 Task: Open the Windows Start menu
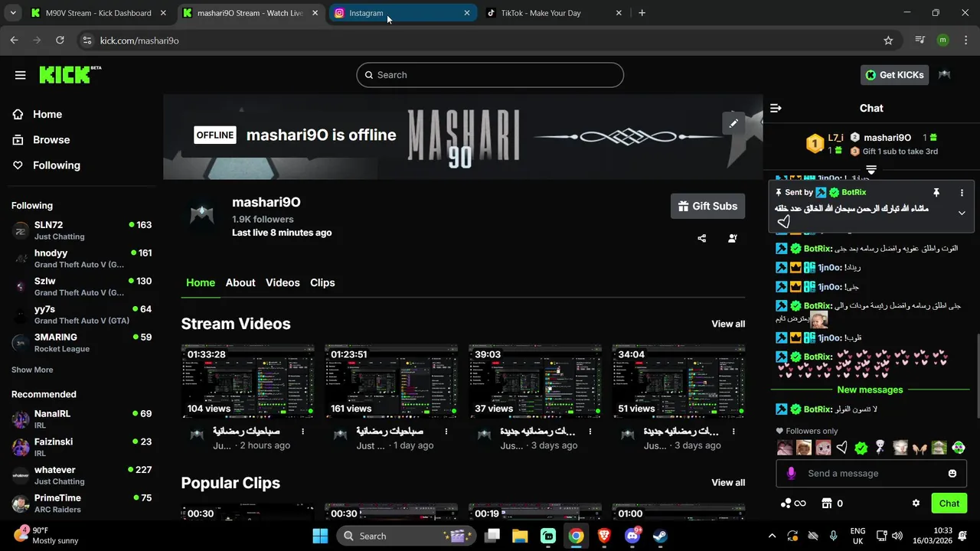(320, 536)
